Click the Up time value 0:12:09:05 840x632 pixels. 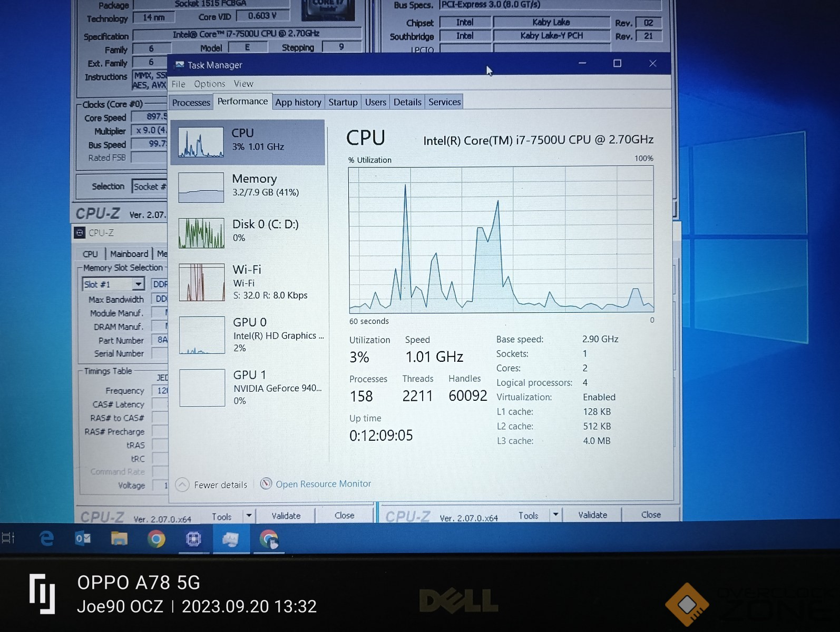(x=381, y=436)
